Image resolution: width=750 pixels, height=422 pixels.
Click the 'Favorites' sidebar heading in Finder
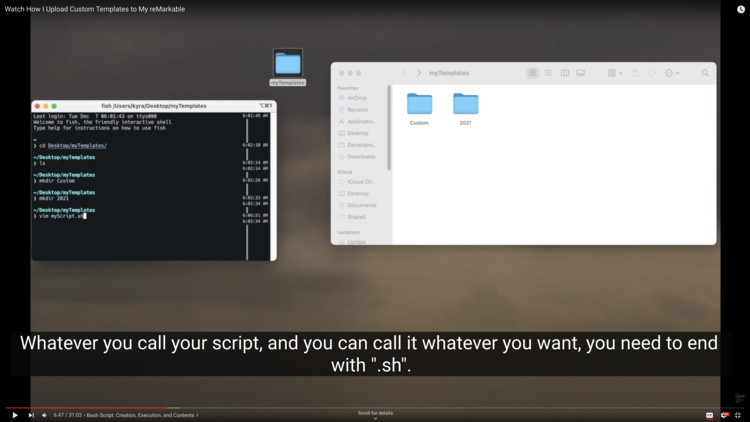point(348,88)
